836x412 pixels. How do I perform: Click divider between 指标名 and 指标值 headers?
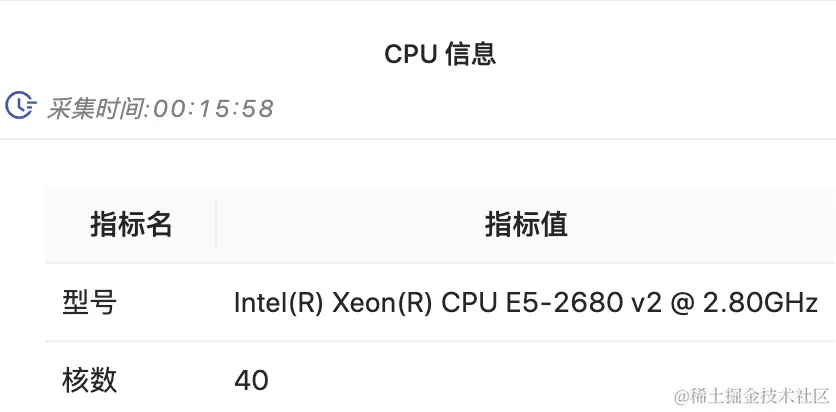216,224
